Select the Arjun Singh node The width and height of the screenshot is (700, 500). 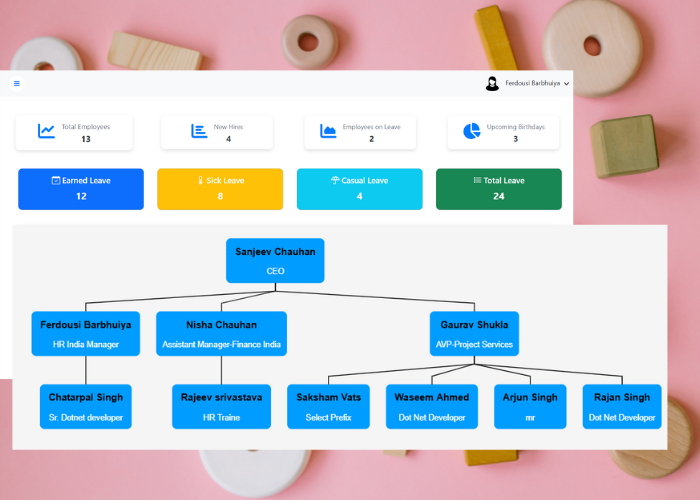530,407
